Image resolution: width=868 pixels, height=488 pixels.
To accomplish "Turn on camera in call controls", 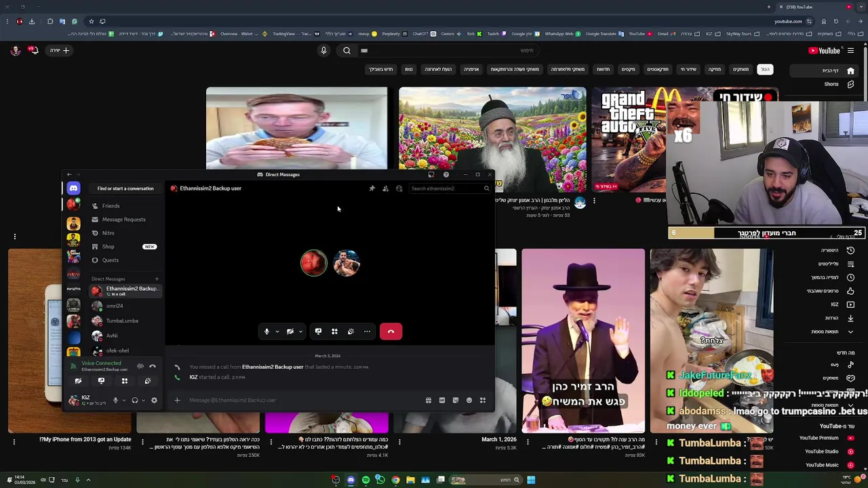I will 290,331.
